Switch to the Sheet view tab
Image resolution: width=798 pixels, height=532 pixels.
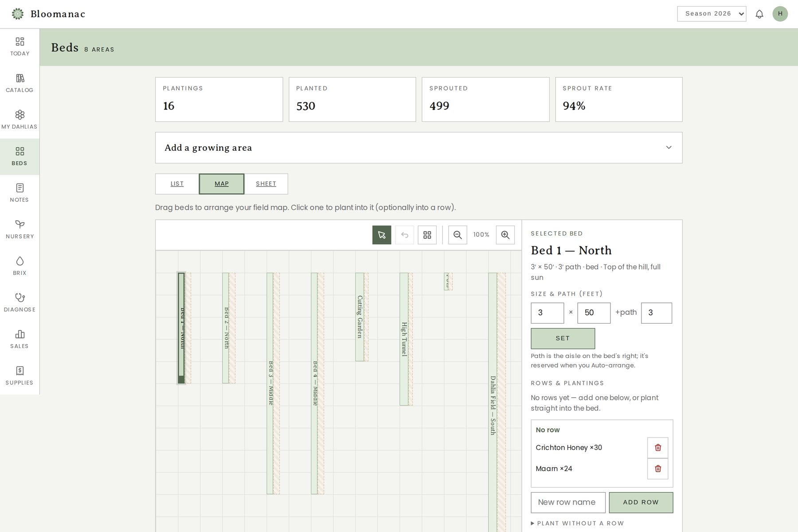pos(266,184)
